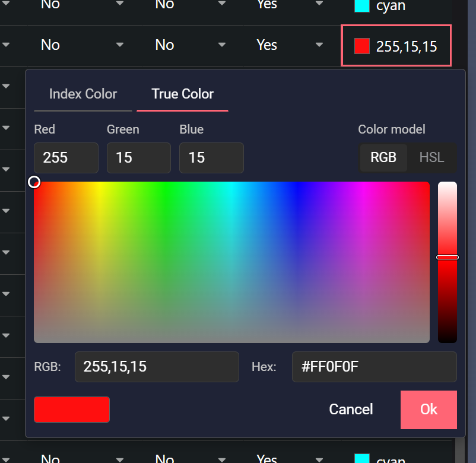Viewport: 476px width, 463px height.
Task: Click the red swatch icon beside 255,15,15
Action: [362, 46]
